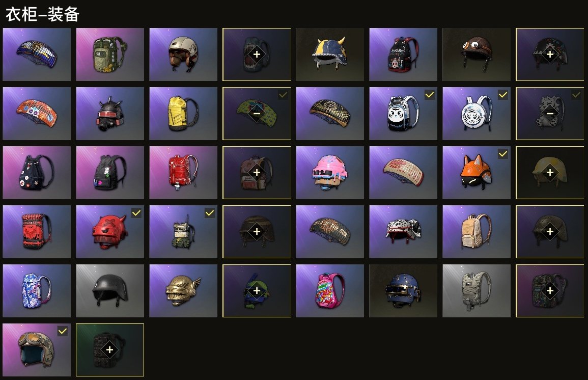
Task: Toggle checkmark on round white tiger backpack
Action: pos(503,95)
